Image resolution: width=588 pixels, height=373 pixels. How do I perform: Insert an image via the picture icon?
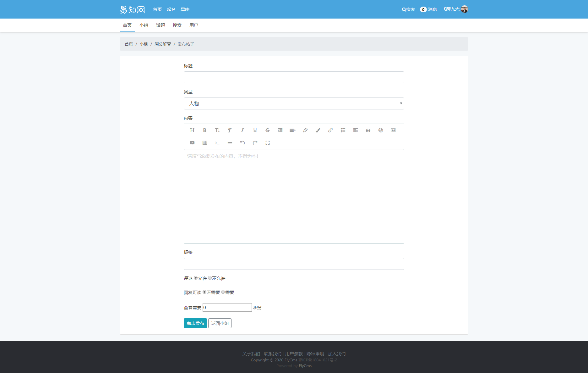click(x=393, y=130)
